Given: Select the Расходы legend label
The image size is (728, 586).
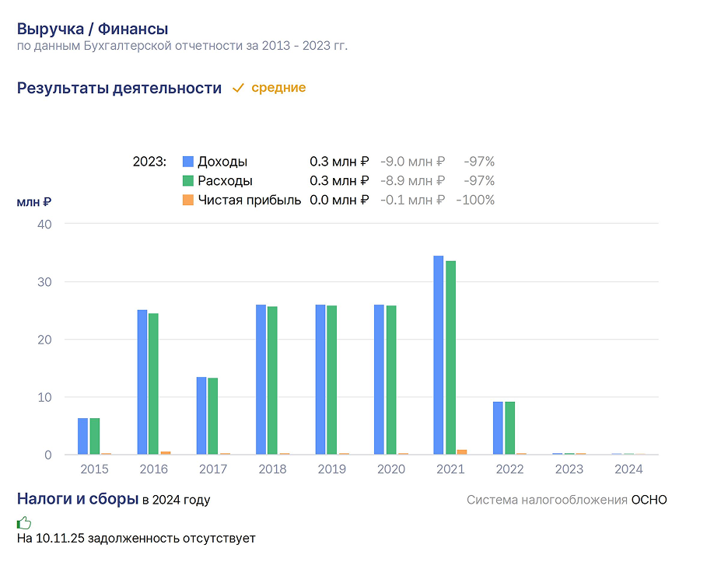Looking at the screenshot, I should [x=226, y=180].
